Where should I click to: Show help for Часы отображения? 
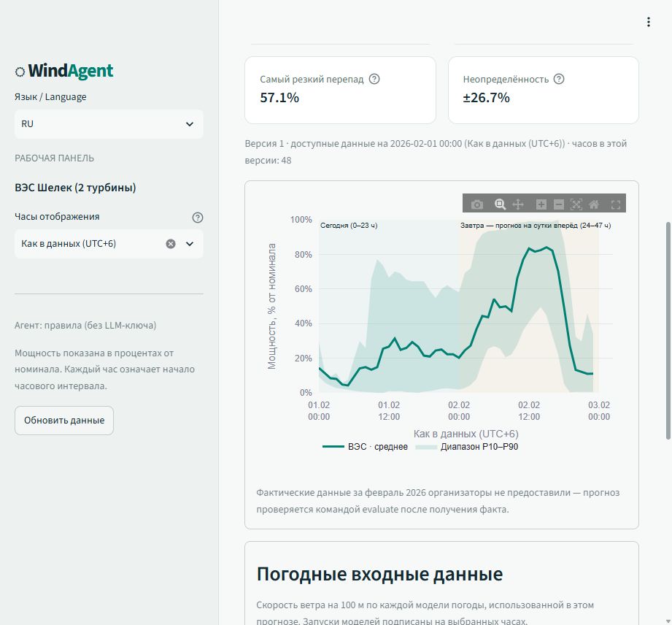(x=198, y=218)
